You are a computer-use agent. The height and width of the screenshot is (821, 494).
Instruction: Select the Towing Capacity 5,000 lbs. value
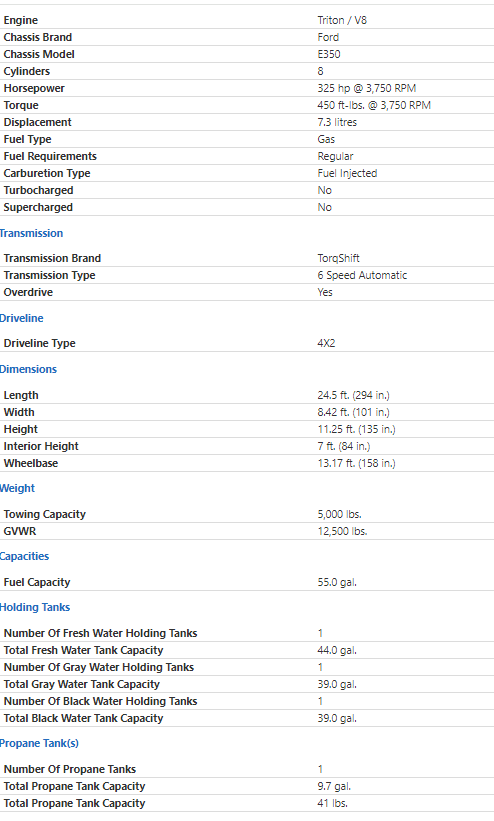point(339,515)
